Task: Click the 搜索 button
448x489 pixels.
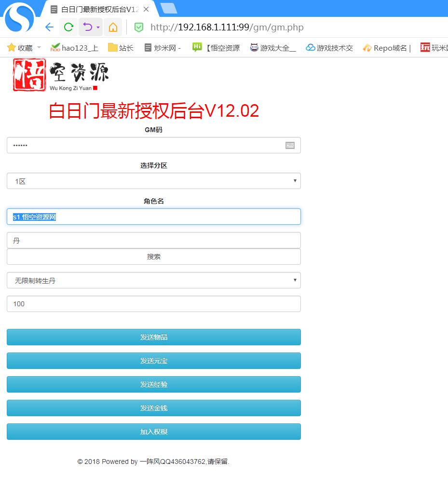Action: pyautogui.click(x=153, y=257)
